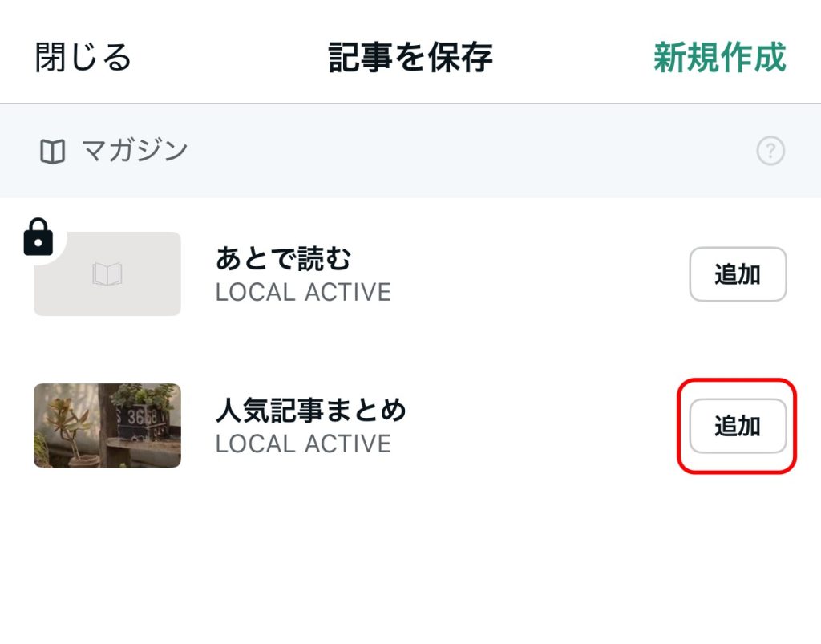Select the 人気記事まとめ magazine title

point(311,410)
